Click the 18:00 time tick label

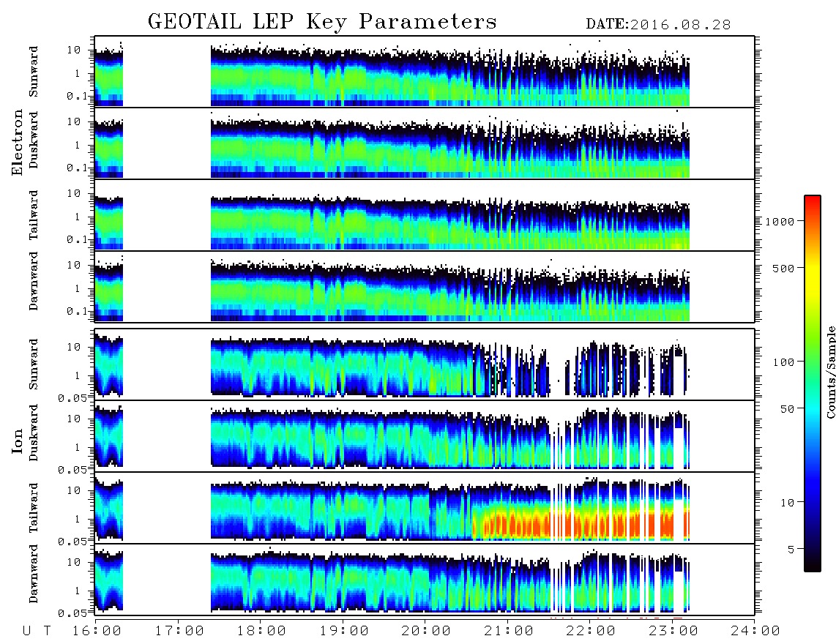click(261, 632)
